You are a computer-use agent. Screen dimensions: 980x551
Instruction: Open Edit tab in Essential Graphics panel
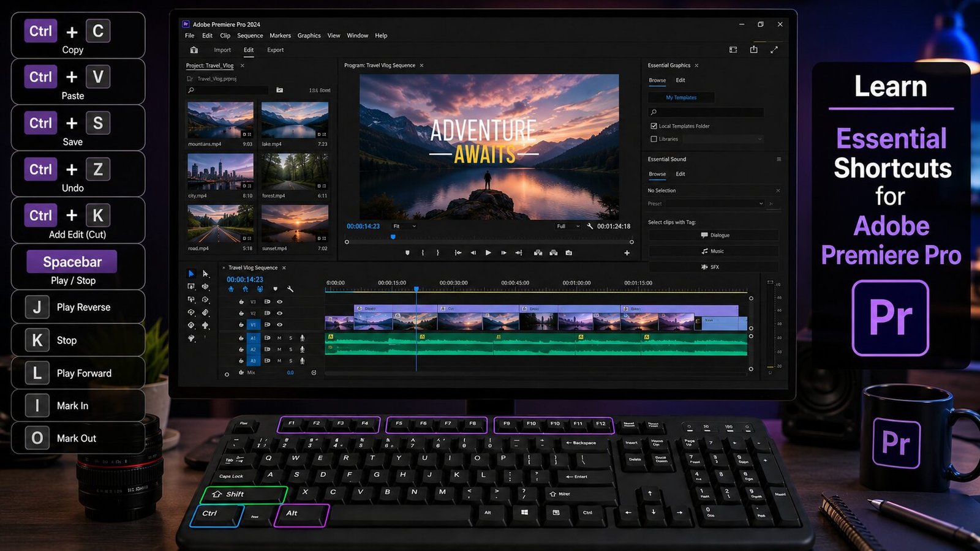(680, 80)
